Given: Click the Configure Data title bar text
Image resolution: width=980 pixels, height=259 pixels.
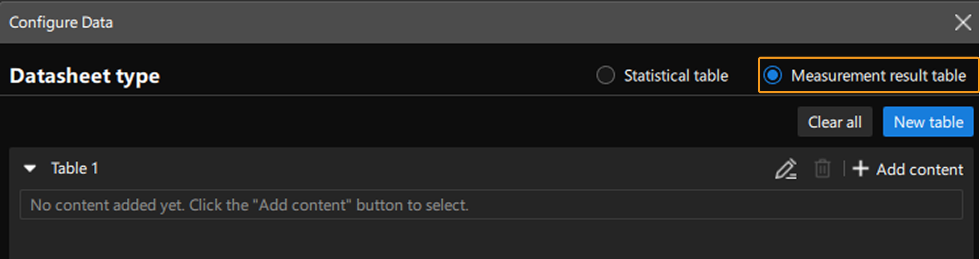Looking at the screenshot, I should coord(61,23).
